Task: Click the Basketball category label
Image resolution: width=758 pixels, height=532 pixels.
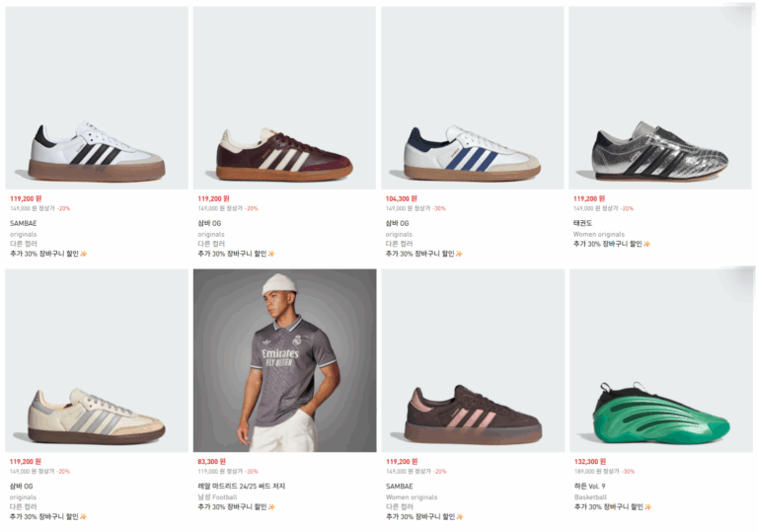Action: coord(590,497)
